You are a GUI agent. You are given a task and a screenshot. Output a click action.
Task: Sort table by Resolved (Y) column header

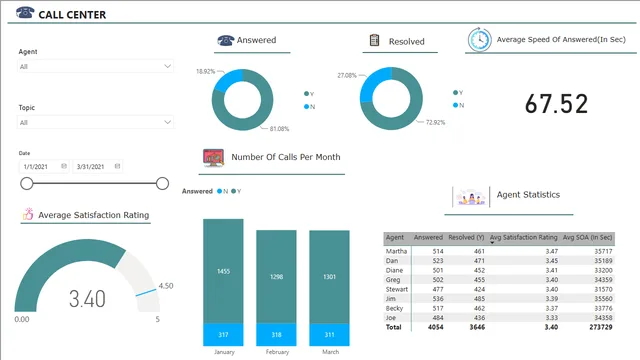coord(466,237)
